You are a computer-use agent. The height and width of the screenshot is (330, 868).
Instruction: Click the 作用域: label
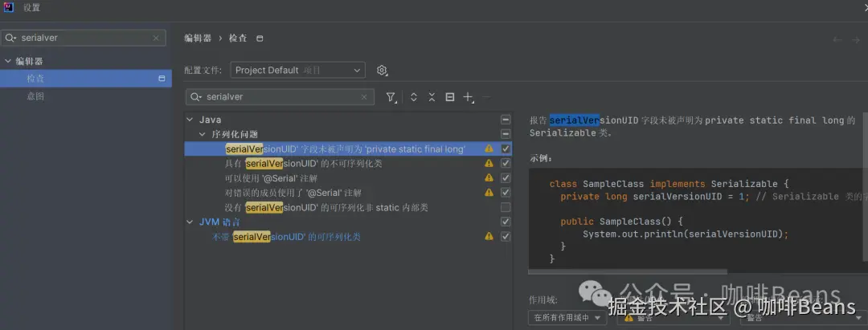(x=543, y=300)
